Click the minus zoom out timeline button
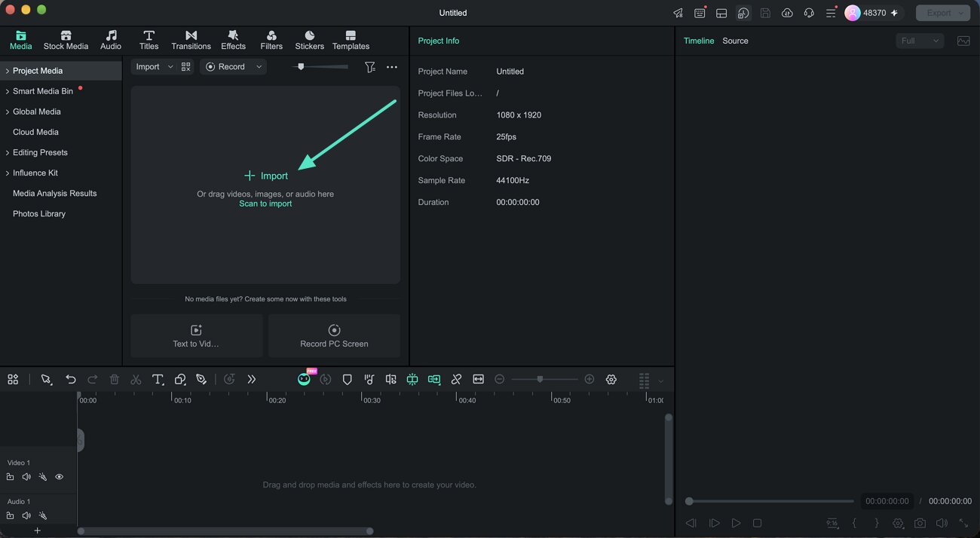The width and height of the screenshot is (980, 538). pos(499,380)
